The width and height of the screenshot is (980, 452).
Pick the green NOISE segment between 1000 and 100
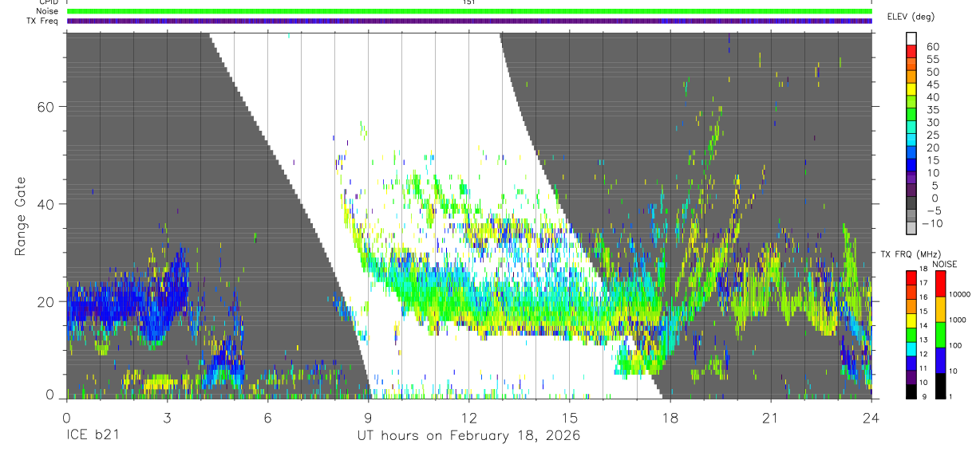coord(939,335)
